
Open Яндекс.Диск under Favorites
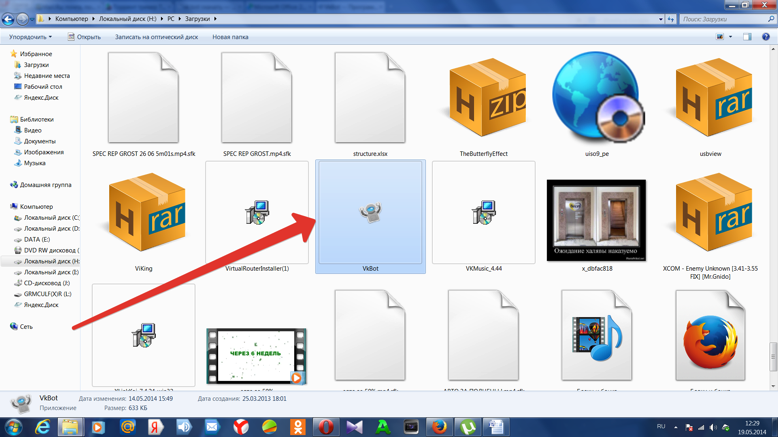pos(41,97)
